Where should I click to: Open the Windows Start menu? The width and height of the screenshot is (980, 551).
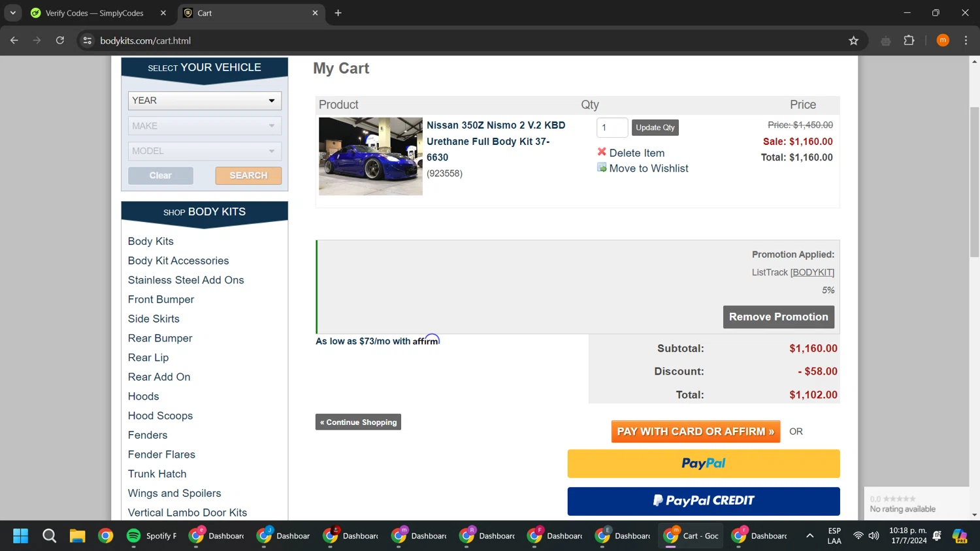click(21, 536)
